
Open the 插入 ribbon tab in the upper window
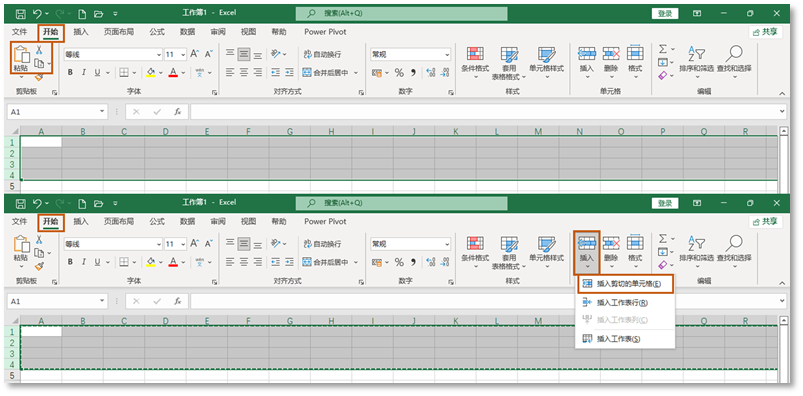81,32
